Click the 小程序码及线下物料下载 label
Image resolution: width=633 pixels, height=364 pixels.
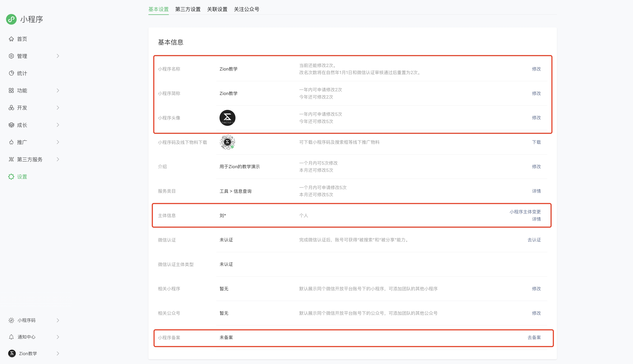(182, 142)
